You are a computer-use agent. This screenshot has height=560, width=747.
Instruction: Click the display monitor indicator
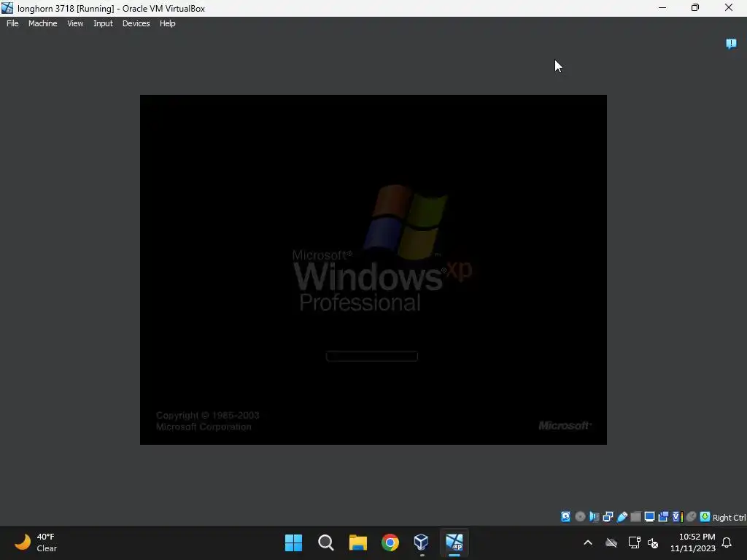click(649, 517)
